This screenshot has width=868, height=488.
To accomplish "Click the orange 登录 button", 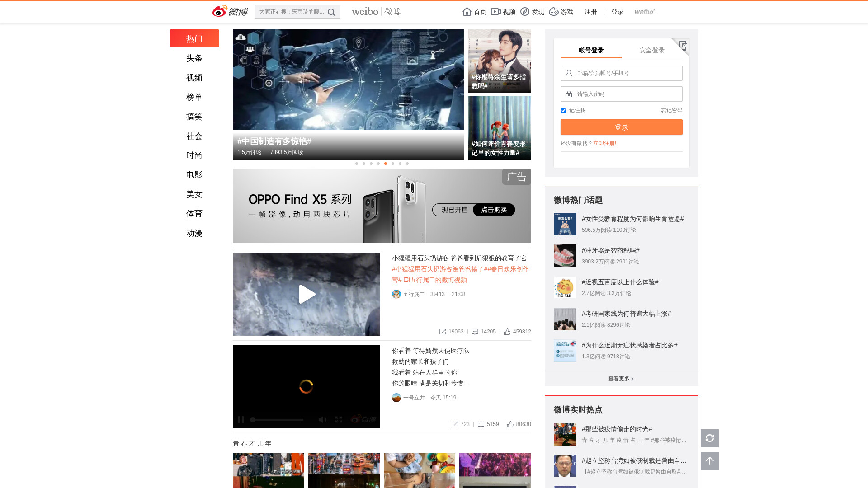I will 622,127.
